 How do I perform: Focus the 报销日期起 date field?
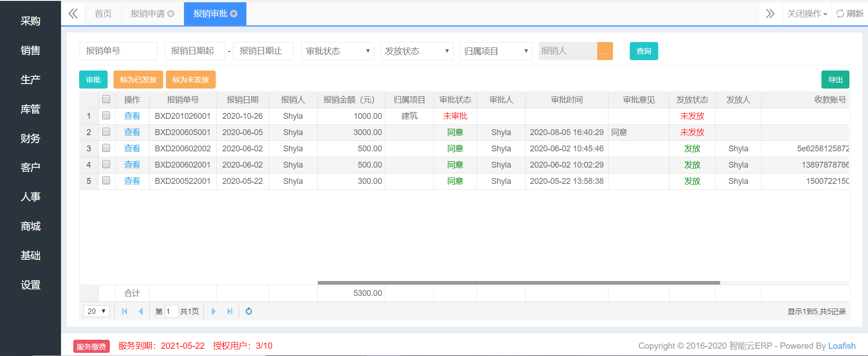[195, 51]
